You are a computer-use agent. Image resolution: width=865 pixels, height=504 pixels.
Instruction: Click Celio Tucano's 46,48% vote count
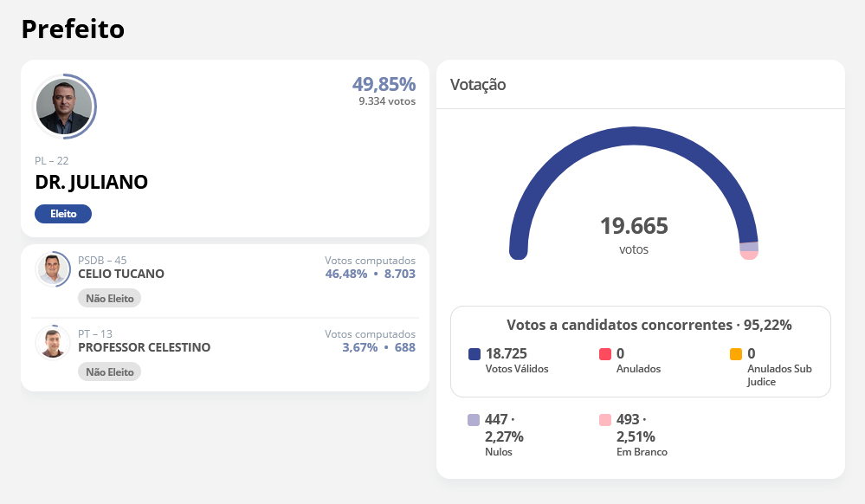[345, 274]
